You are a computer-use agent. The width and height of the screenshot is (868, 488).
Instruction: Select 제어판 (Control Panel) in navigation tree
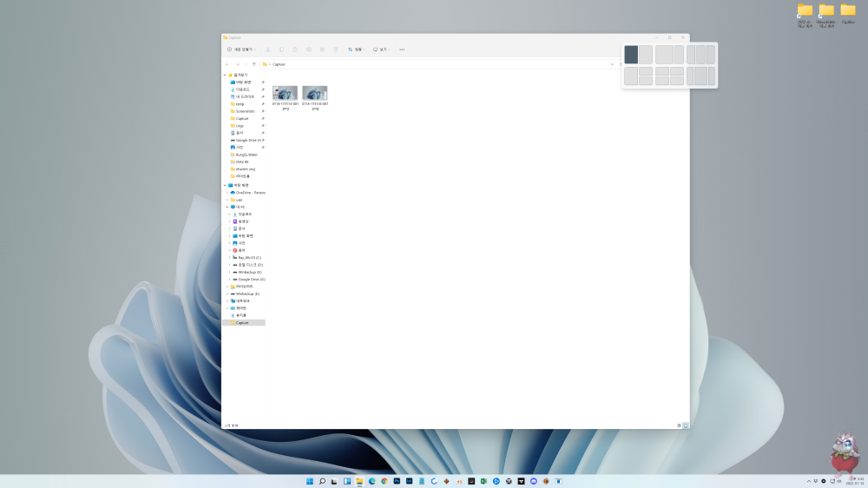point(241,308)
